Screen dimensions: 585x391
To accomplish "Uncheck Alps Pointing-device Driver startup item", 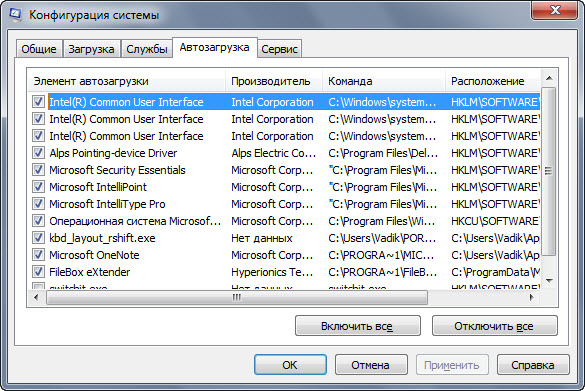I will click(x=38, y=153).
